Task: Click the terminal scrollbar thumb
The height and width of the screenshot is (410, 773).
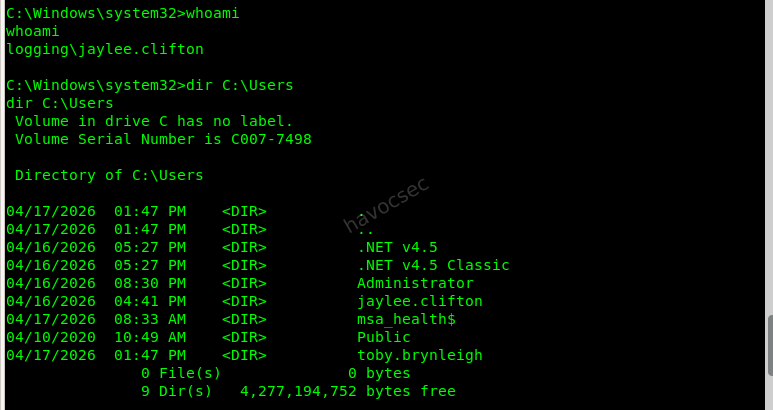Action: [x=770, y=345]
